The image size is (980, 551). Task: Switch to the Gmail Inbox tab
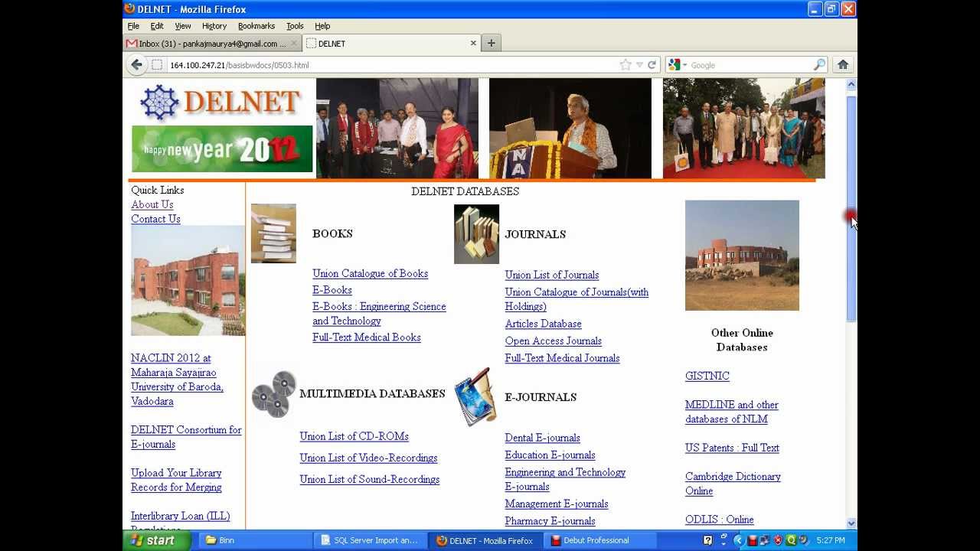pos(211,44)
